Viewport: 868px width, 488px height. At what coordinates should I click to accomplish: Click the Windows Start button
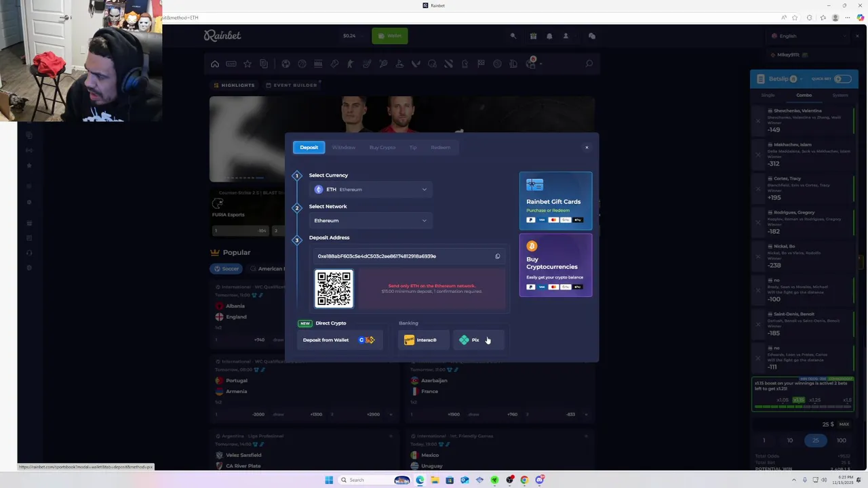329,480
